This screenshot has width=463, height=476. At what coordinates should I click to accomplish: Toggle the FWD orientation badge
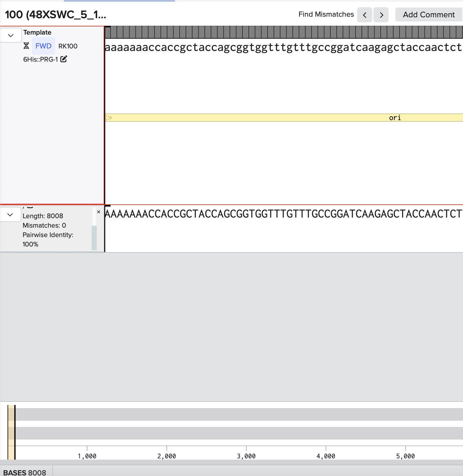(43, 46)
